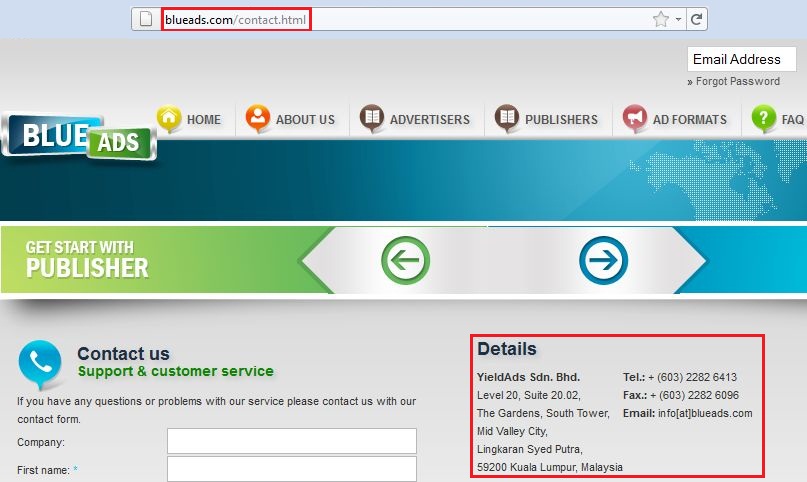Click the yellow house Home icon
This screenshot has height=482, width=807.
[x=169, y=118]
